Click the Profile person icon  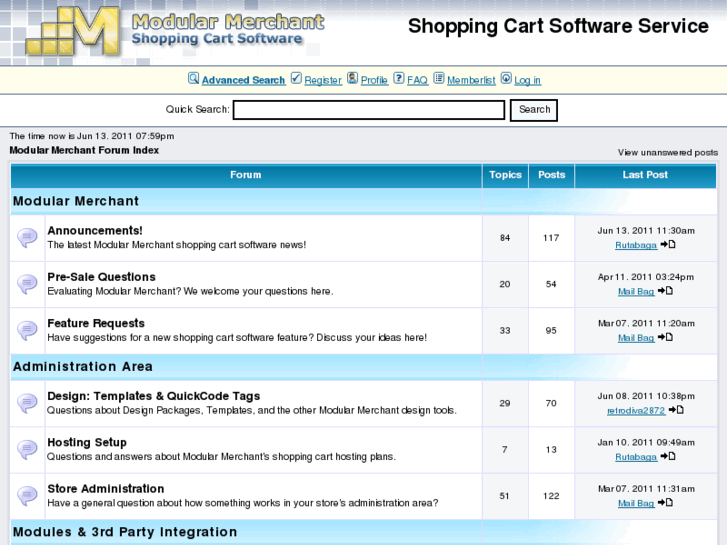coord(352,78)
